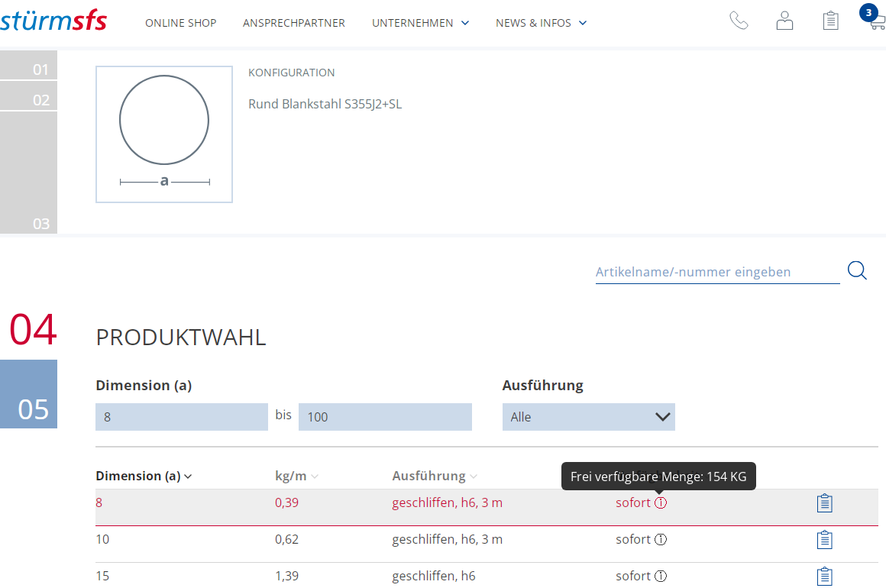Go to Ansprechpartner page

click(293, 23)
